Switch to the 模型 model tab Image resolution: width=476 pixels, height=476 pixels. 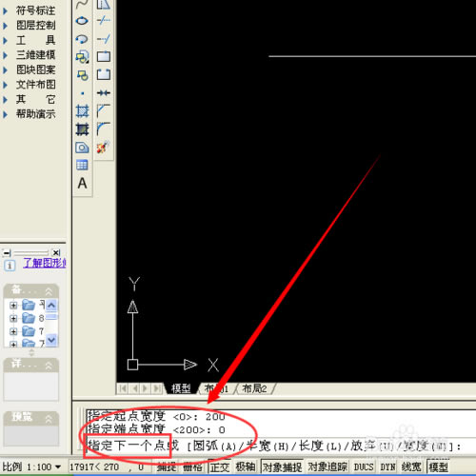coord(181,388)
